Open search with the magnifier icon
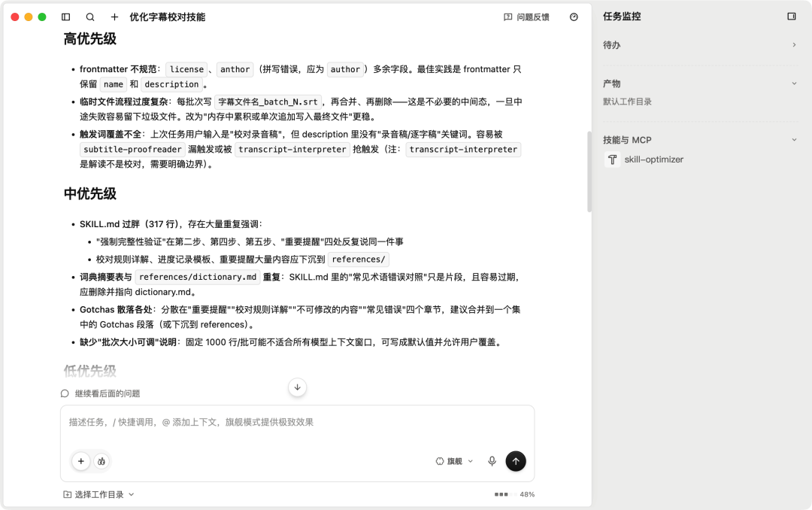The height and width of the screenshot is (510, 812). click(90, 17)
